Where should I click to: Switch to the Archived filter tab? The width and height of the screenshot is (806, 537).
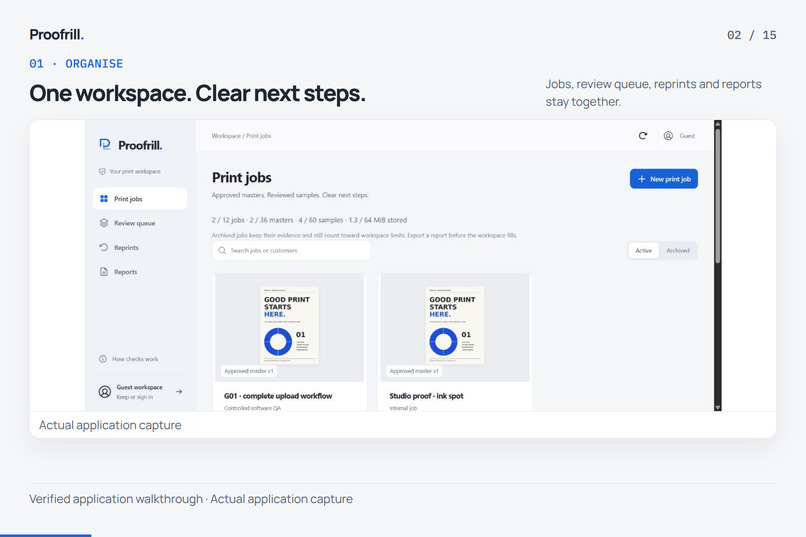pos(678,251)
